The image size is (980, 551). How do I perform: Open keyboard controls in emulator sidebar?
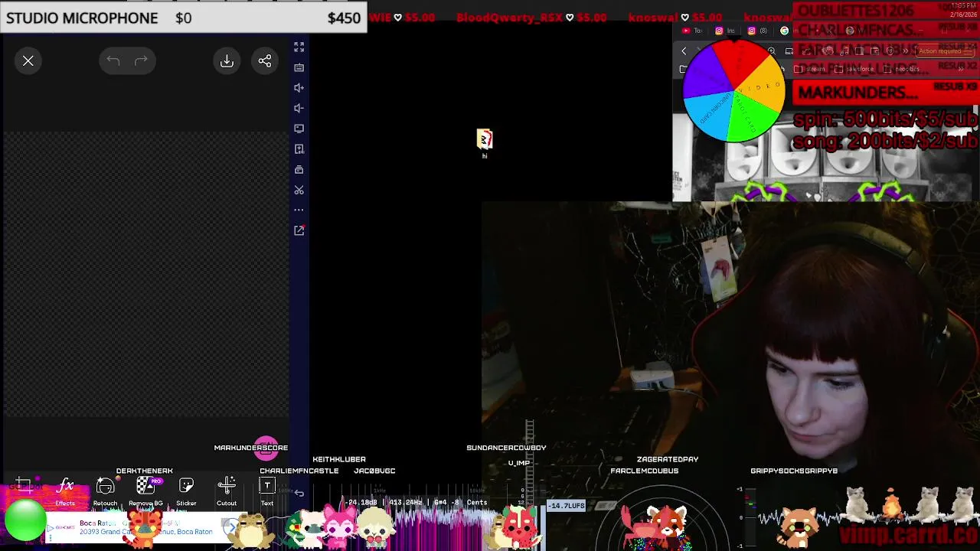[299, 67]
